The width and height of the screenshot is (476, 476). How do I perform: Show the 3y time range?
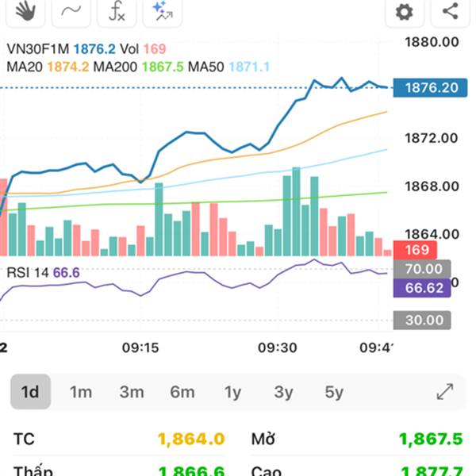tap(283, 392)
